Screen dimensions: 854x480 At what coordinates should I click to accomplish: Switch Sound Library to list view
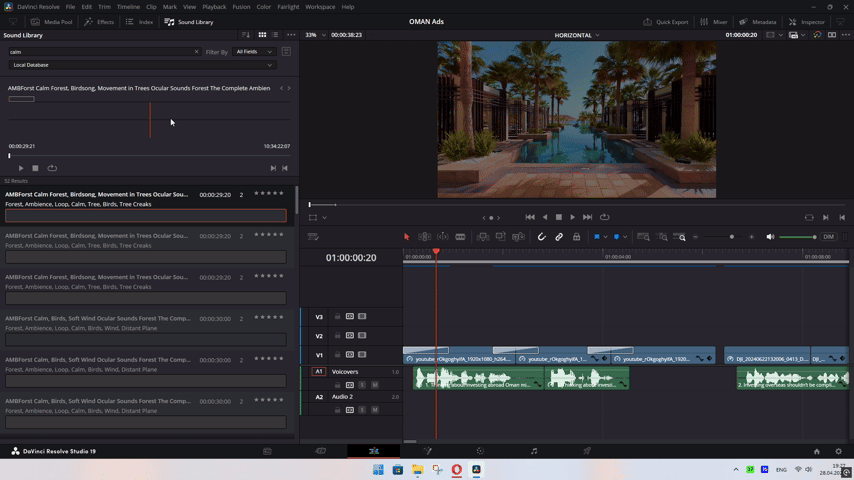point(275,35)
